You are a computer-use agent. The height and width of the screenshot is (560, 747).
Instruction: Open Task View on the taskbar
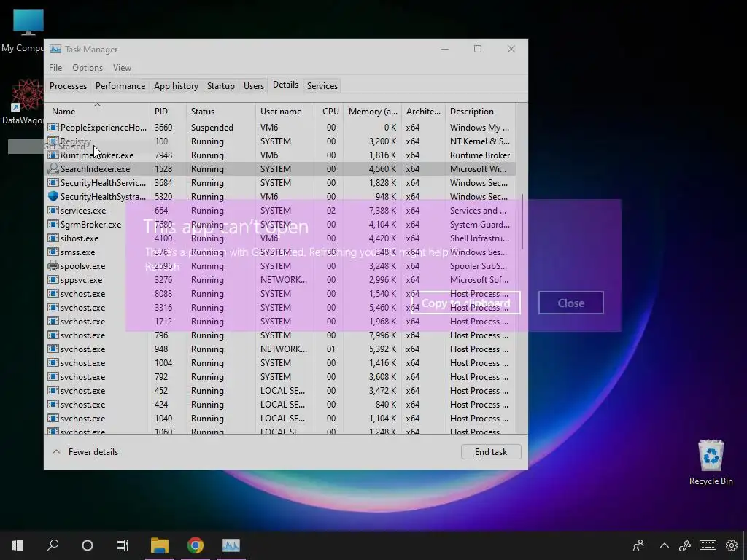coord(123,545)
